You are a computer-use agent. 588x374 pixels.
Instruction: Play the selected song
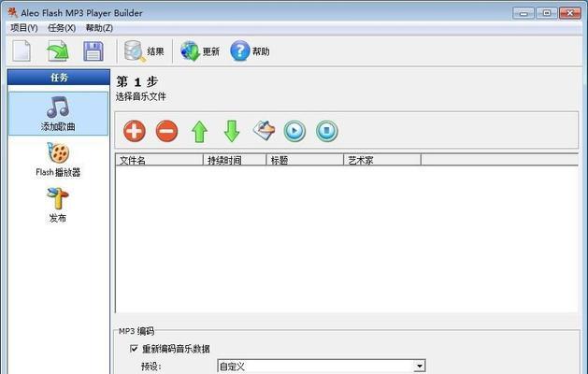294,131
